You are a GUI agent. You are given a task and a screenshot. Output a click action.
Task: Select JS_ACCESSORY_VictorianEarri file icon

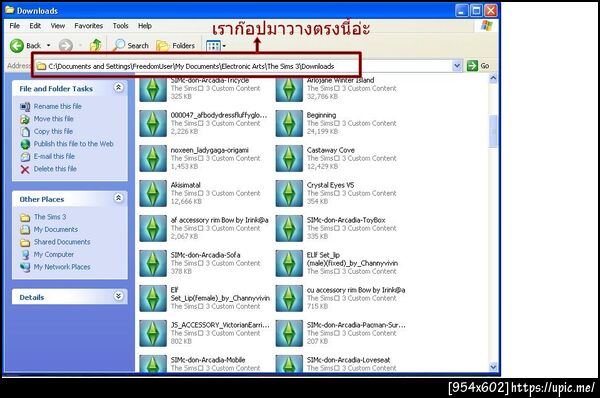click(153, 333)
